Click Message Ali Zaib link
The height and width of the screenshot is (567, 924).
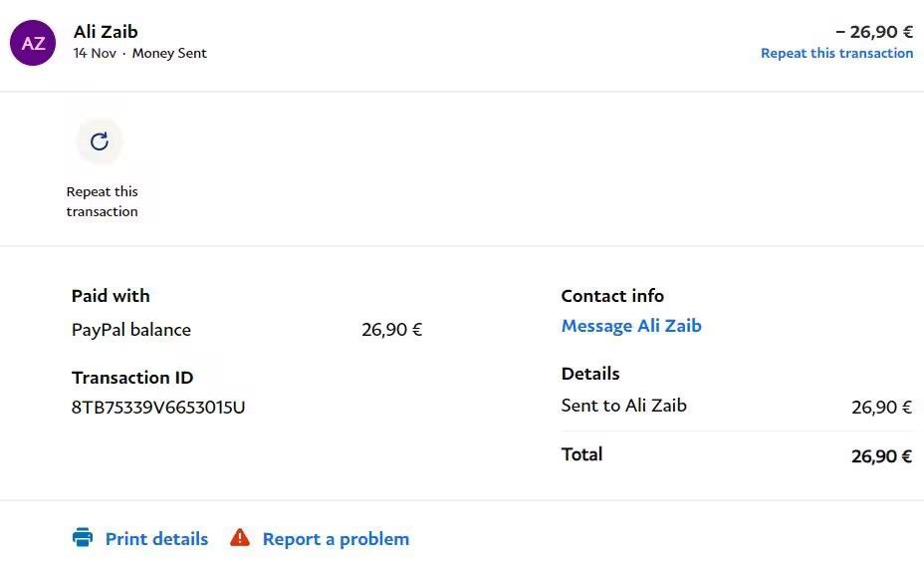pos(631,326)
